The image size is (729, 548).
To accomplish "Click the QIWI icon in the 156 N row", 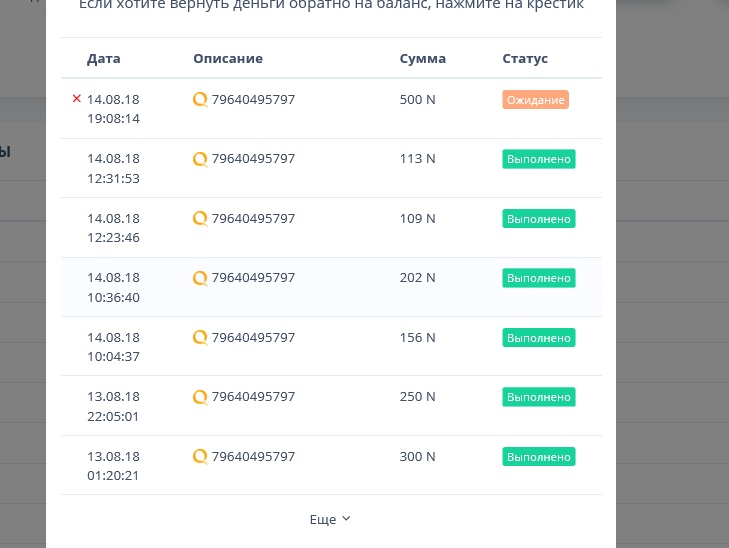I will [200, 338].
